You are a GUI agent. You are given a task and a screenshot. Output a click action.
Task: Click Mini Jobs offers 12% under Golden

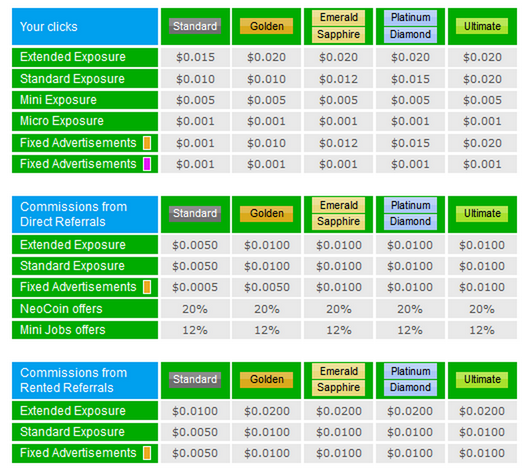[266, 330]
